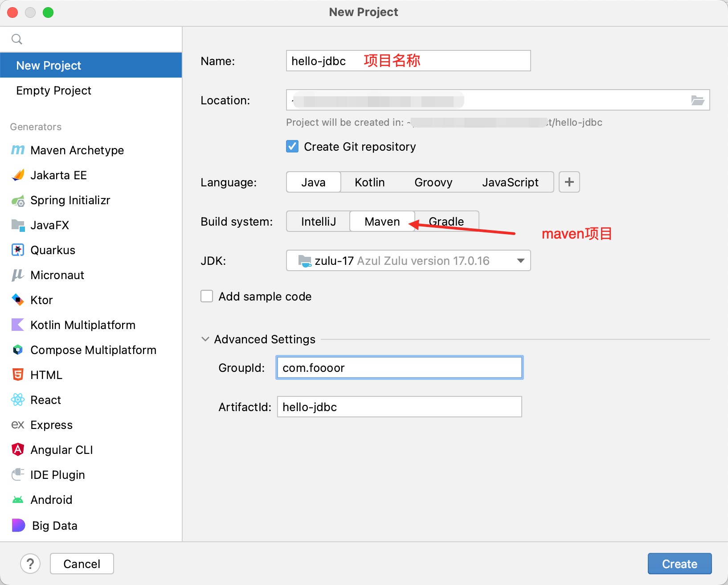Open the JDK version dropdown
Viewport: 728px width, 585px height.
(x=520, y=261)
